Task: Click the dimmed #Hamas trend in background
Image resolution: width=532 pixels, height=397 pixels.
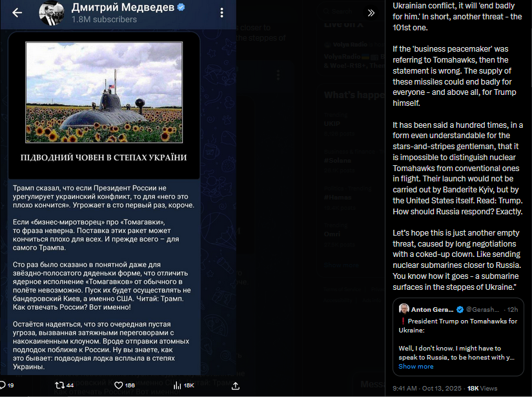Action: pyautogui.click(x=338, y=197)
